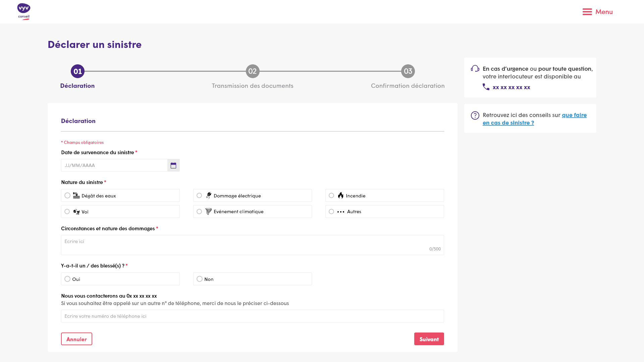Select the Dégât des eaux radio option
This screenshot has height=362, width=644.
point(67,195)
